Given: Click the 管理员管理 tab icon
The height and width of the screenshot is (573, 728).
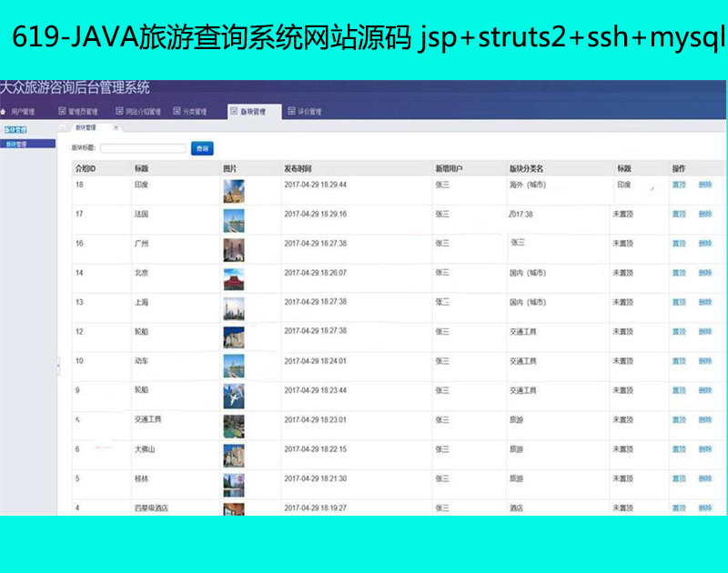Looking at the screenshot, I should tap(62, 112).
